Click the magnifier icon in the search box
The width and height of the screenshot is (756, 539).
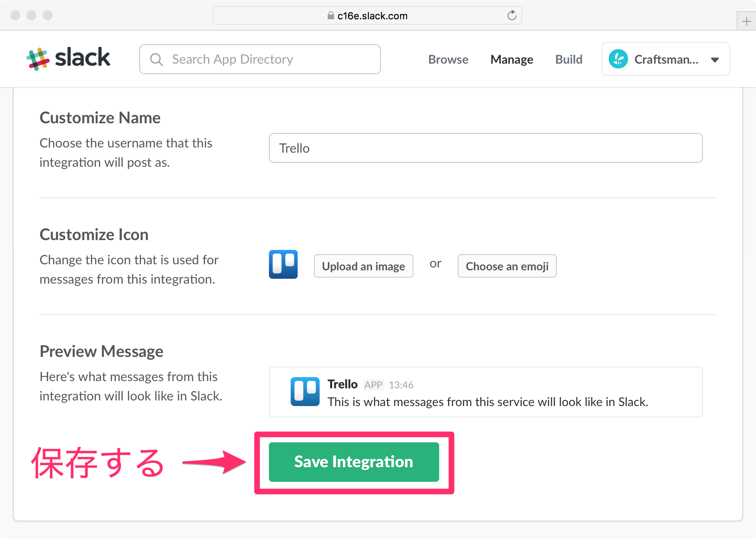156,60
